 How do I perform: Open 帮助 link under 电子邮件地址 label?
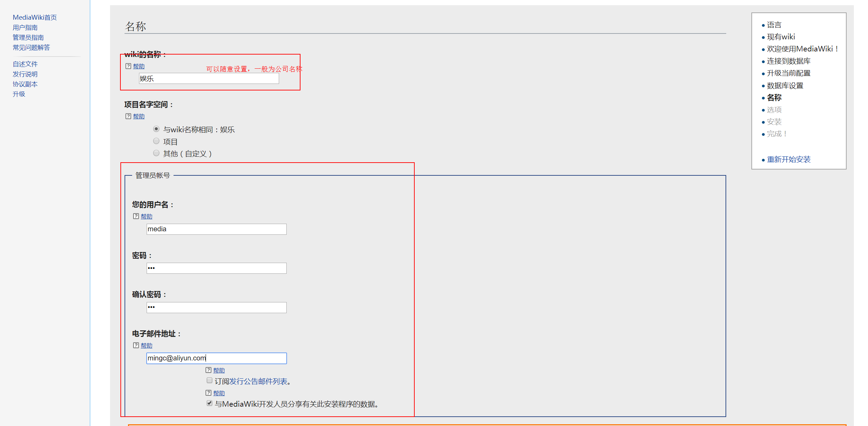[x=146, y=346]
